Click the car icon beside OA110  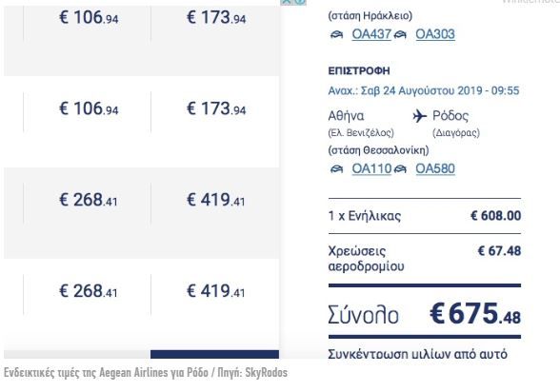[x=336, y=169]
